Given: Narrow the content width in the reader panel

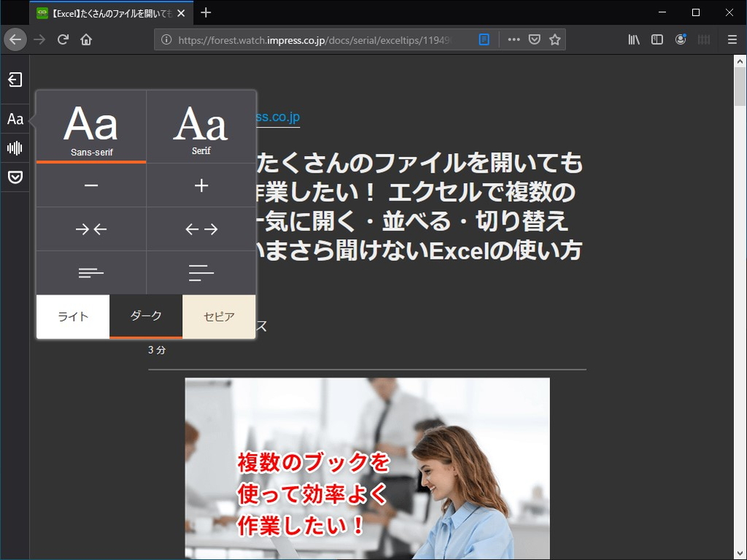Looking at the screenshot, I should tap(90, 228).
